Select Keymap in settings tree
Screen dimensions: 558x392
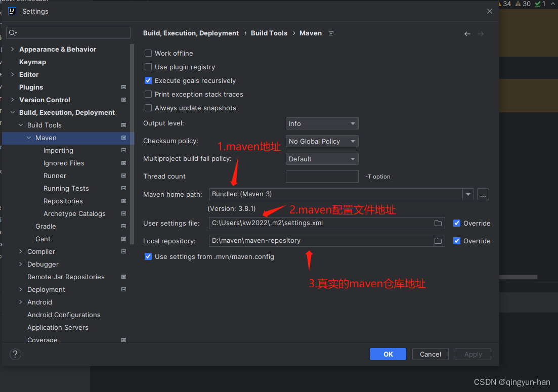(x=32, y=62)
